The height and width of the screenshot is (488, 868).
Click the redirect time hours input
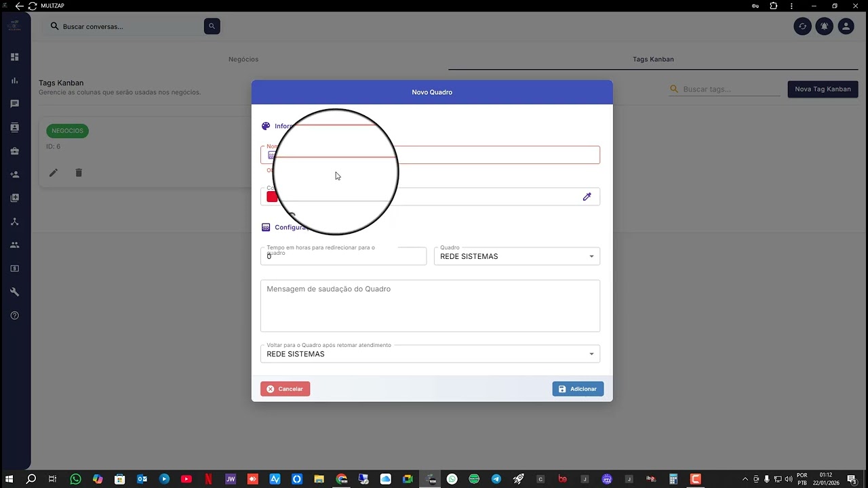point(343,256)
